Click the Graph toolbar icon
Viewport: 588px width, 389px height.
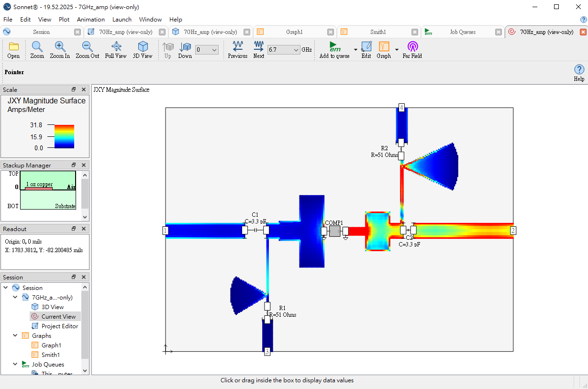(384, 46)
